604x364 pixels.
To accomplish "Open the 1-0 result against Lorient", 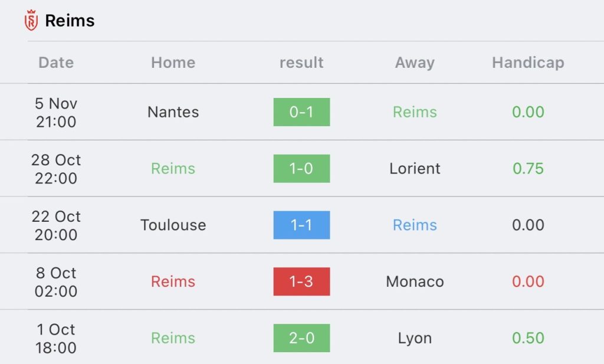I will click(x=301, y=169).
